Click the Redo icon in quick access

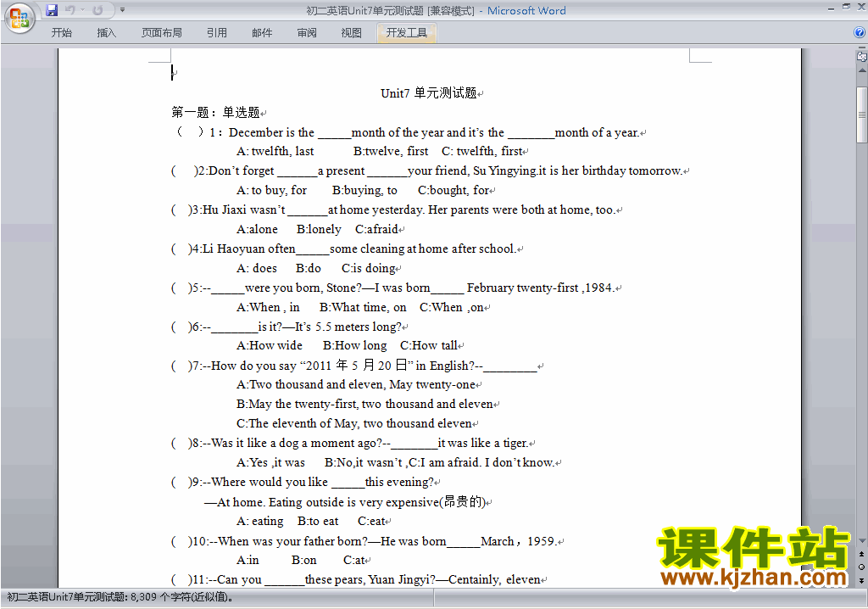(98, 10)
